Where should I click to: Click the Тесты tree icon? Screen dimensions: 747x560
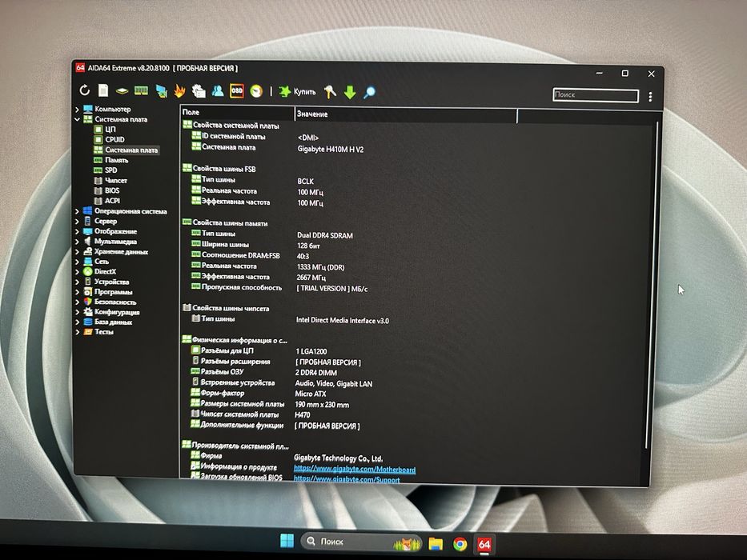(x=88, y=331)
